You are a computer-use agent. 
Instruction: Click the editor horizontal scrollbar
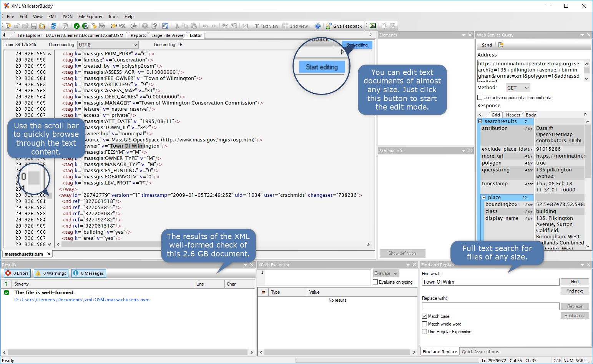(213, 244)
